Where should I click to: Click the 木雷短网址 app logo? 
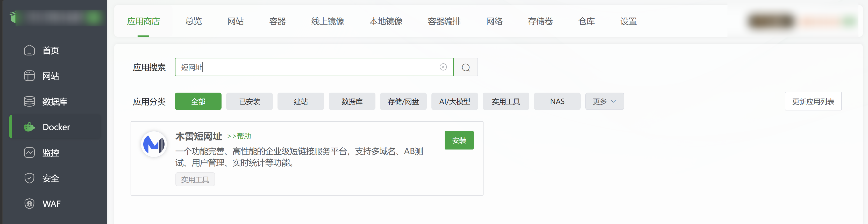pyautogui.click(x=154, y=144)
